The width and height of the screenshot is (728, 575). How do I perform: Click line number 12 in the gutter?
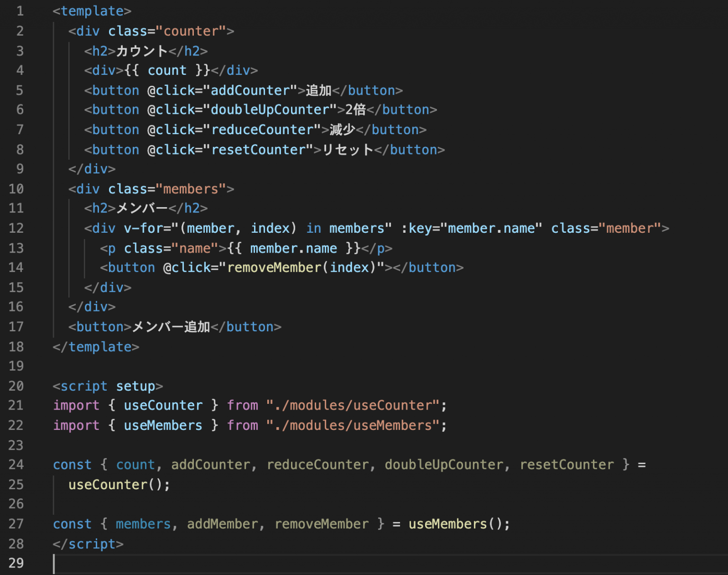(16, 228)
